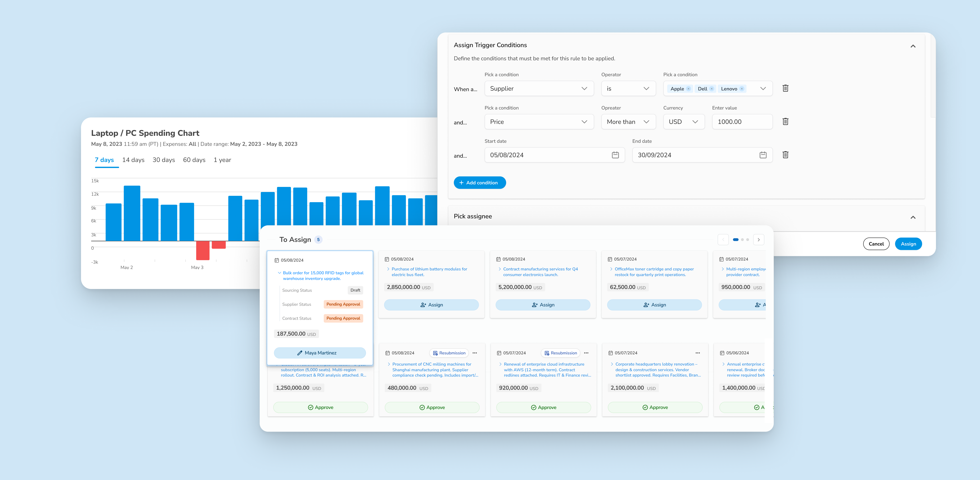Viewport: 980px width, 480px height.
Task: Open the End date calendar picker icon
Action: point(763,155)
